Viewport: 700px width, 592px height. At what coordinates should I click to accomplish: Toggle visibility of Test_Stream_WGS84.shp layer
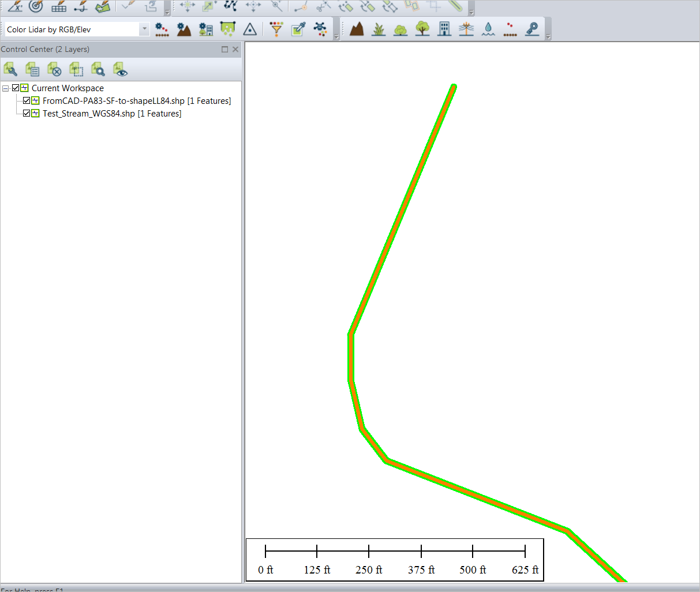click(x=27, y=113)
